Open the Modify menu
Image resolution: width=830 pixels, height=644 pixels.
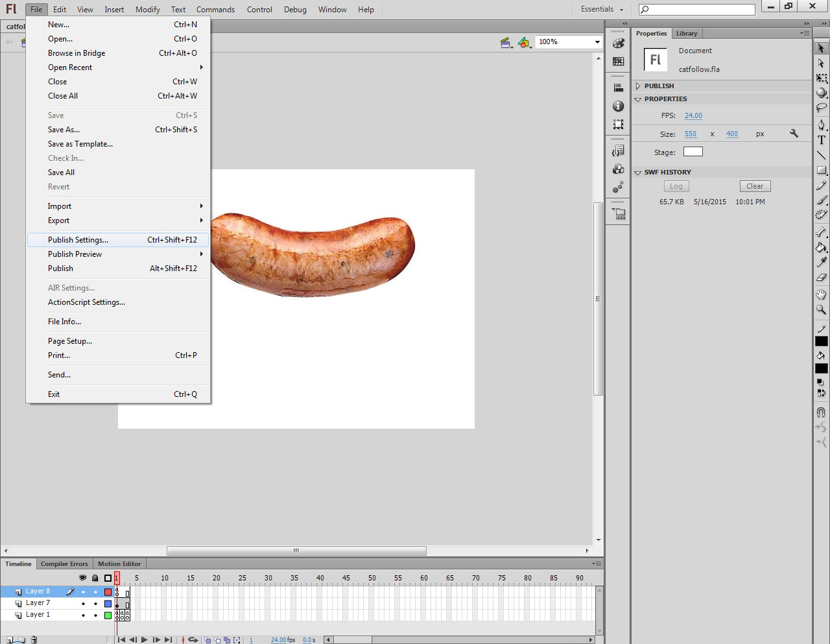(147, 9)
